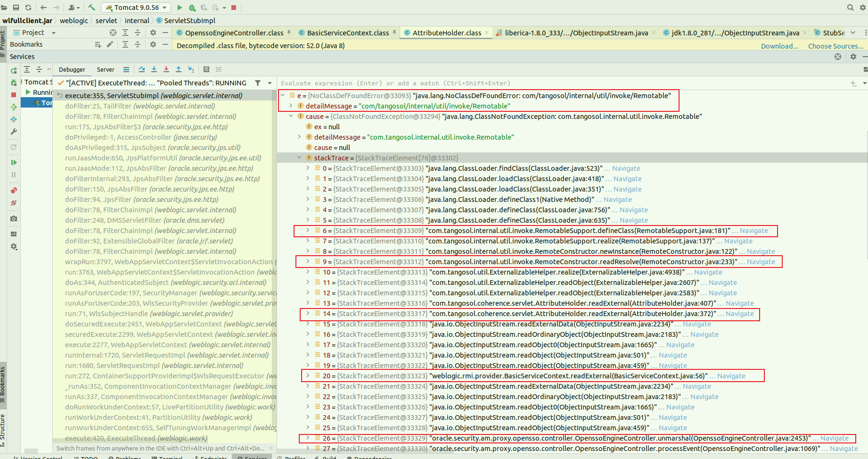Open View Breakpoints red circles icon

click(14, 191)
